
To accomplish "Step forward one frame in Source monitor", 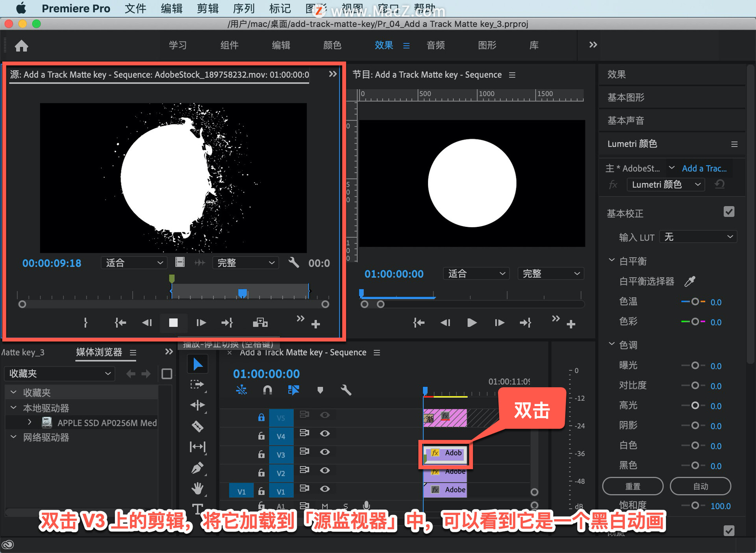I will click(x=201, y=323).
